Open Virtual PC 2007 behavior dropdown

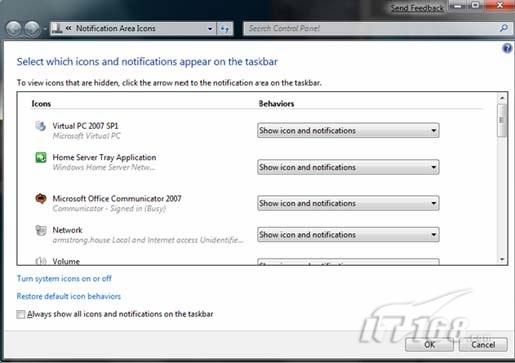(x=348, y=131)
